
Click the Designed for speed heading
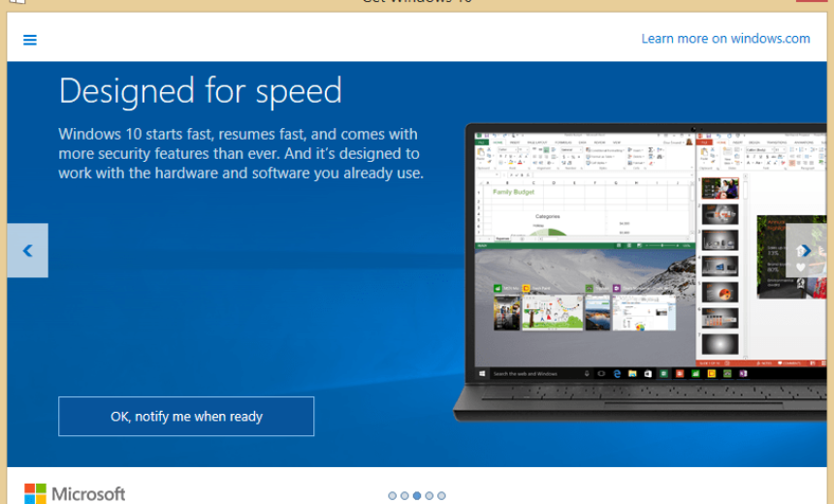point(200,91)
